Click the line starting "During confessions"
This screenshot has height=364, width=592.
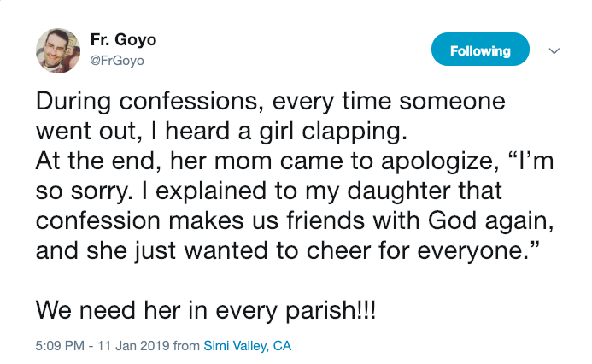271,103
